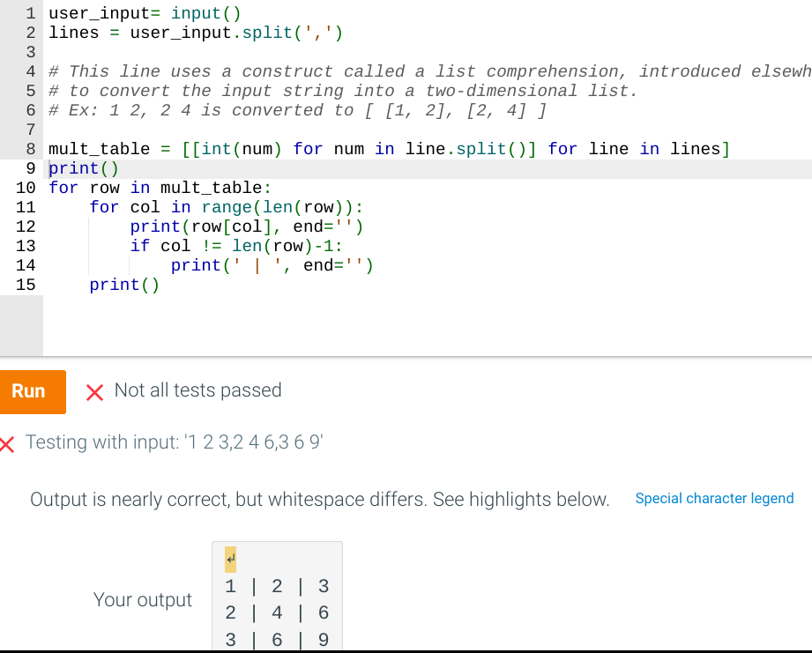The height and width of the screenshot is (653, 812).
Task: Click the orange Run button
Action: pos(33,391)
